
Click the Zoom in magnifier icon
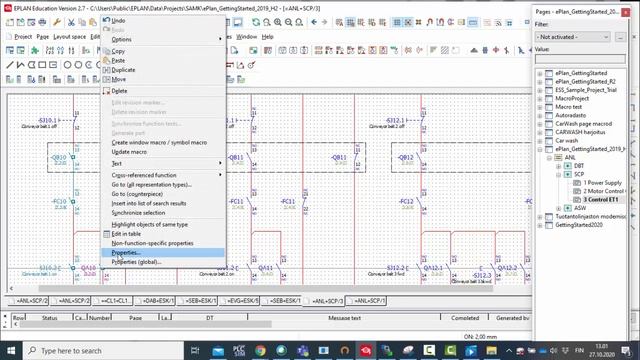(278, 22)
